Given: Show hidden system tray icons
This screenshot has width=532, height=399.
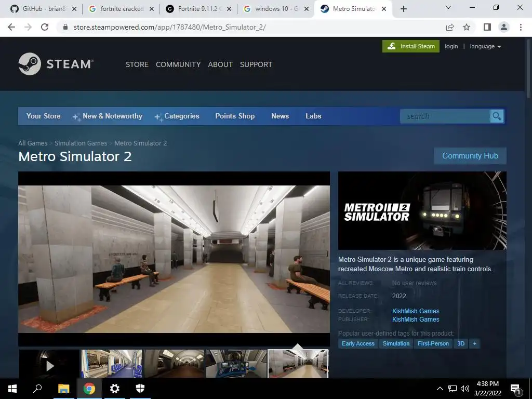Looking at the screenshot, I should [440, 389].
